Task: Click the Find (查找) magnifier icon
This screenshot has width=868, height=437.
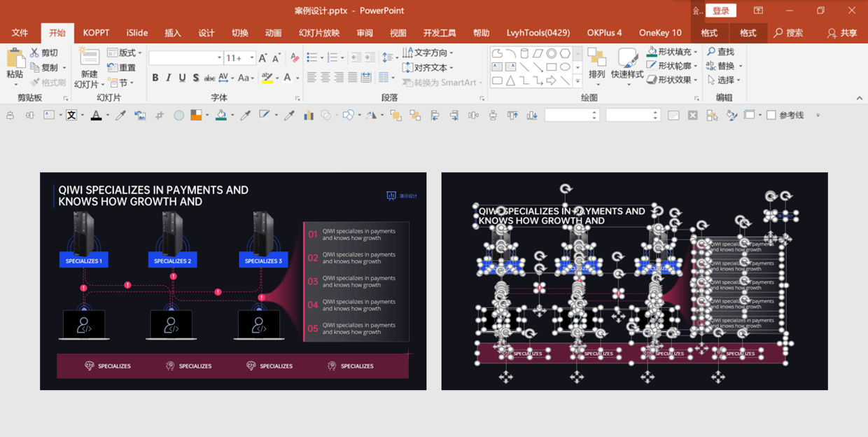Action: (x=711, y=52)
